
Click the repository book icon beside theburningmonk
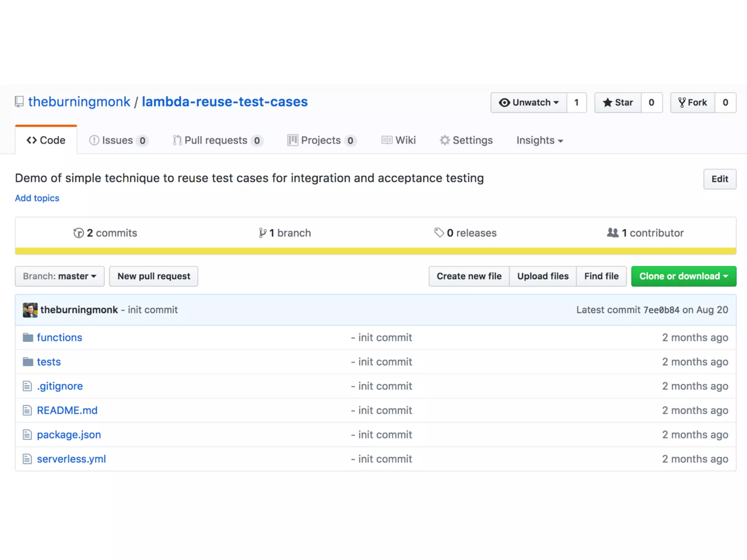point(19,102)
